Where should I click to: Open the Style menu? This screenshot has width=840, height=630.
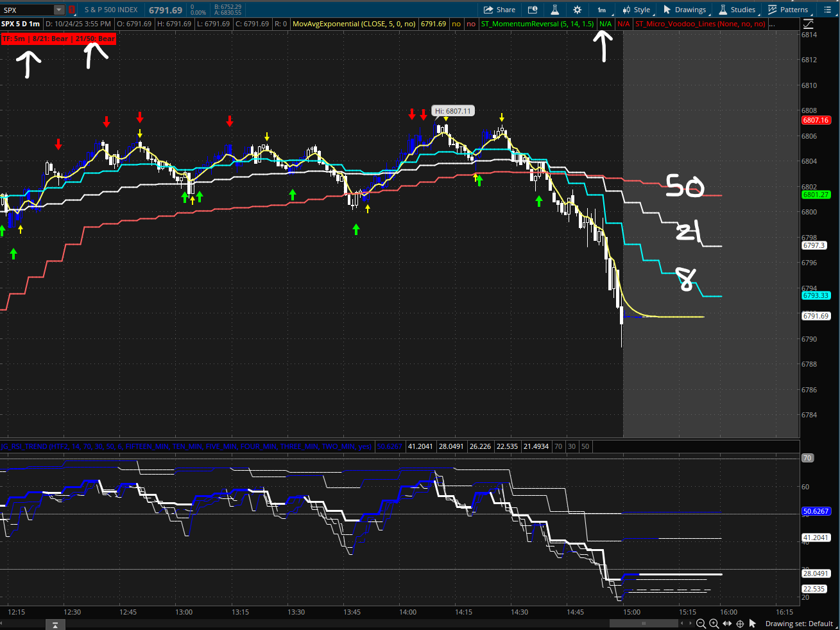pyautogui.click(x=636, y=10)
